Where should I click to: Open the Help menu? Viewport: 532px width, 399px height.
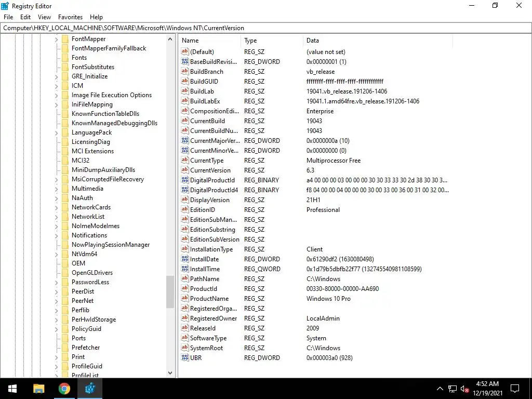coord(96,17)
